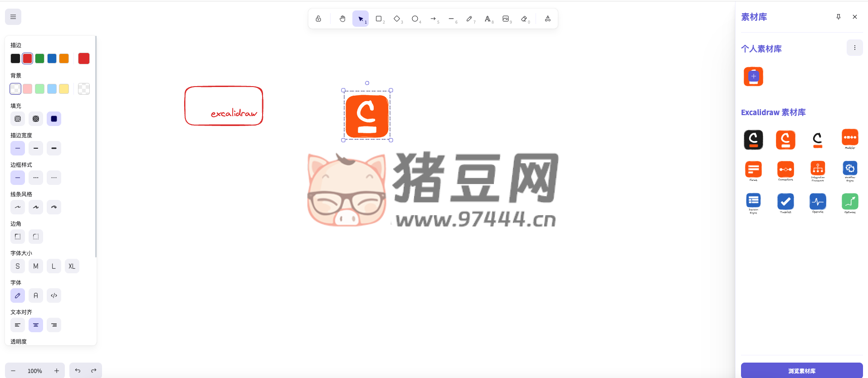Set border style to solid
The height and width of the screenshot is (378, 868).
(18, 178)
